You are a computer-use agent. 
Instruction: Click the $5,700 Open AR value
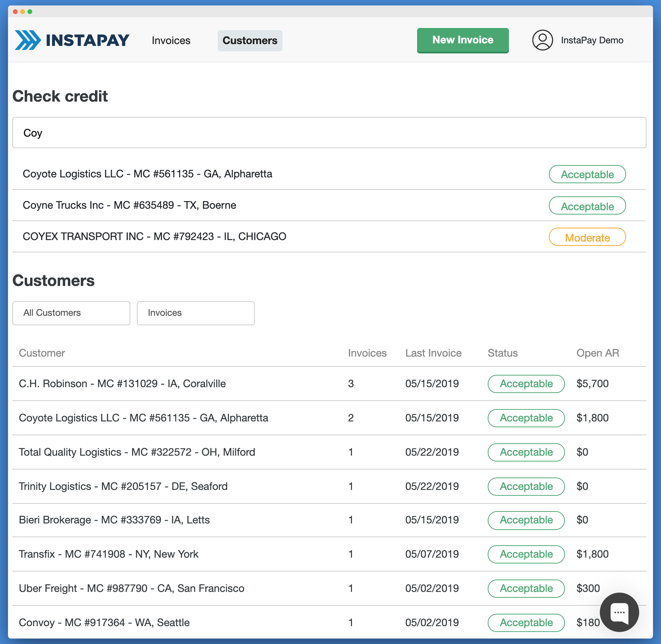593,384
